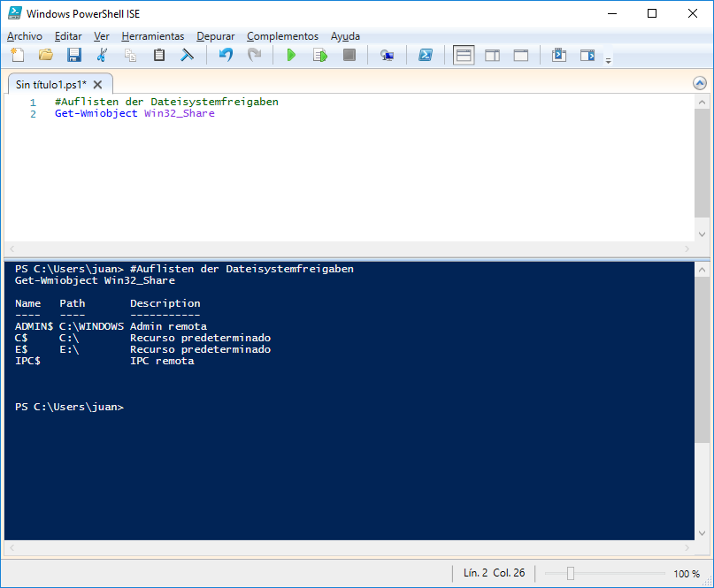Undo the last edit
Screen dimensions: 714x588
point(226,55)
